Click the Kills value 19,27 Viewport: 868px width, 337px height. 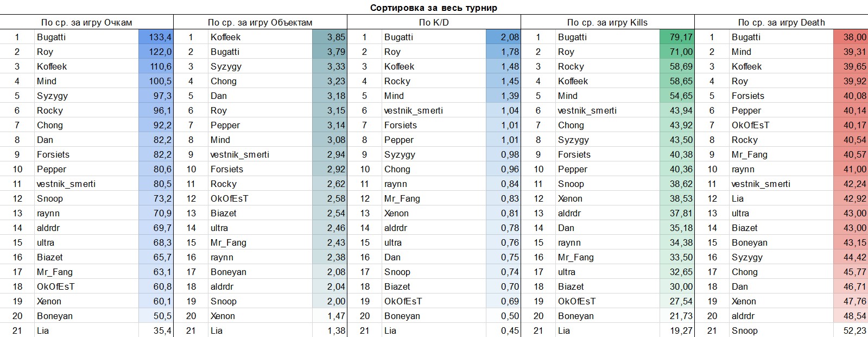click(x=677, y=330)
